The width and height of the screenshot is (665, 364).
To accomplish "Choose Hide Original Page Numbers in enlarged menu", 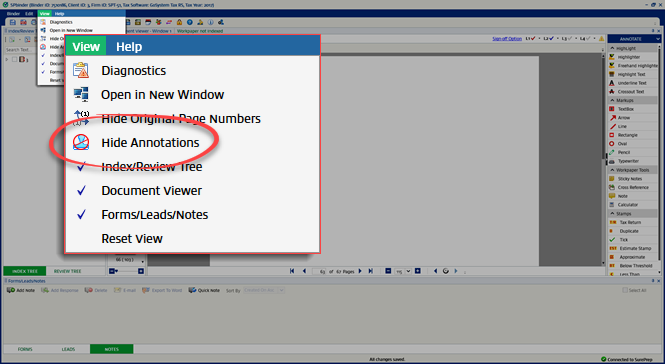I will point(181,119).
